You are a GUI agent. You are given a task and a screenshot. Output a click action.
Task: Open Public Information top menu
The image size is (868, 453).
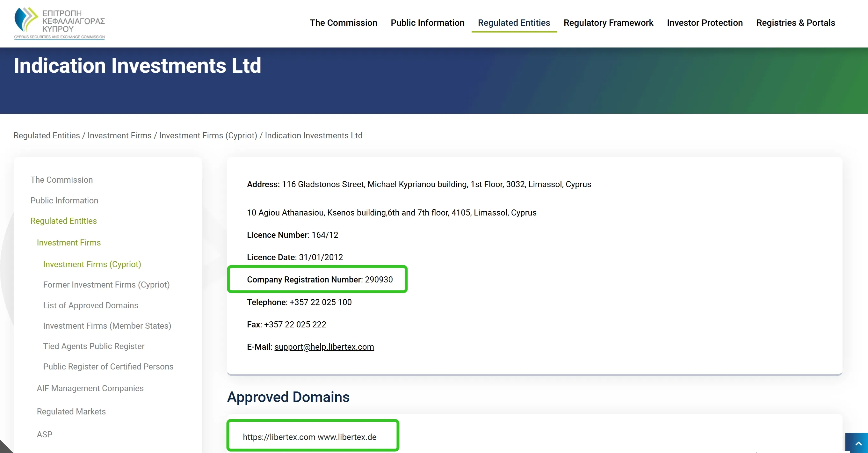[x=427, y=23]
